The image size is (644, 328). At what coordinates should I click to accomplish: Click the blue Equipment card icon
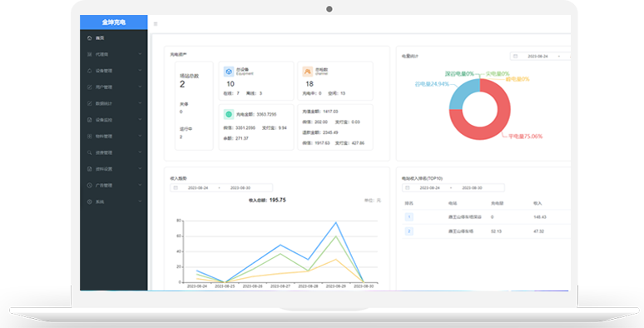click(229, 72)
